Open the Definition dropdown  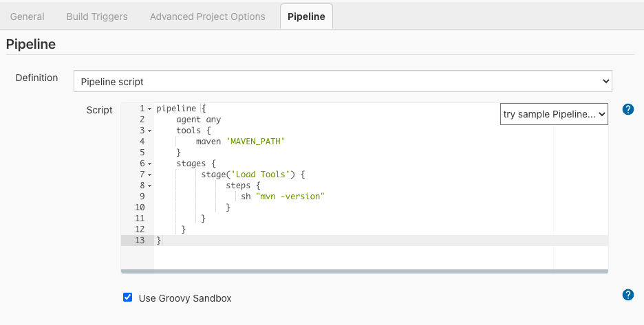click(x=343, y=81)
